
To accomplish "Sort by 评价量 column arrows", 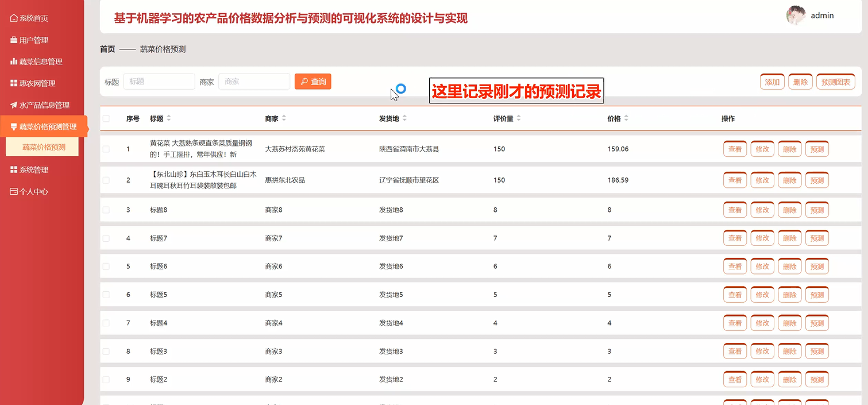I will pos(519,118).
